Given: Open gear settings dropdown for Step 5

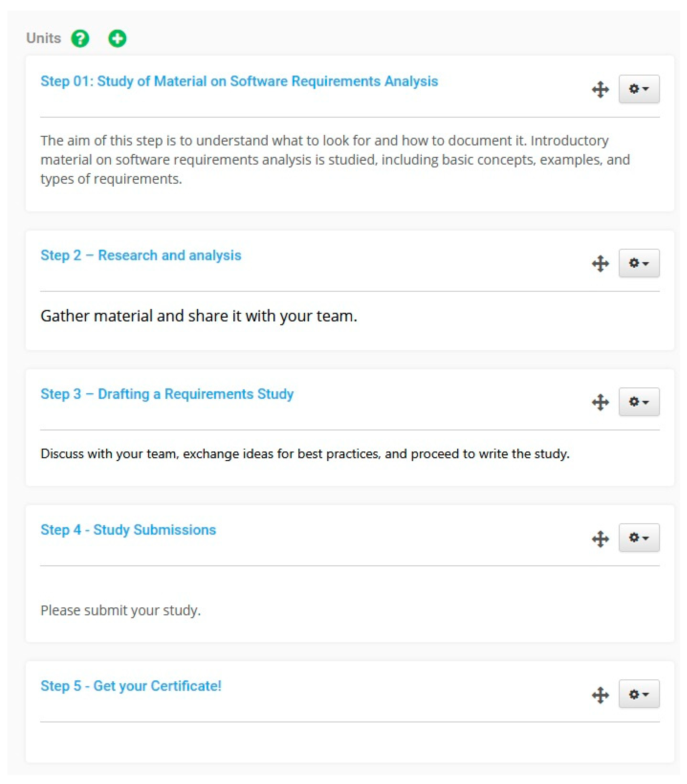Looking at the screenshot, I should [639, 694].
